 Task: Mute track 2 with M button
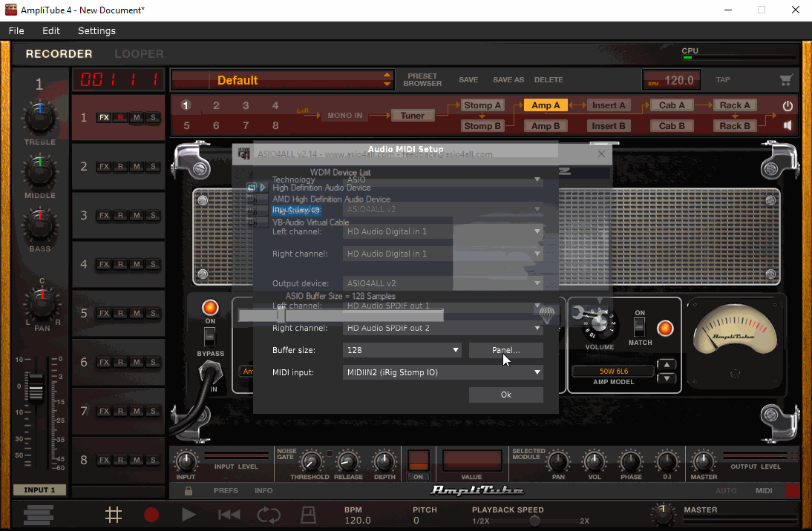coord(137,167)
